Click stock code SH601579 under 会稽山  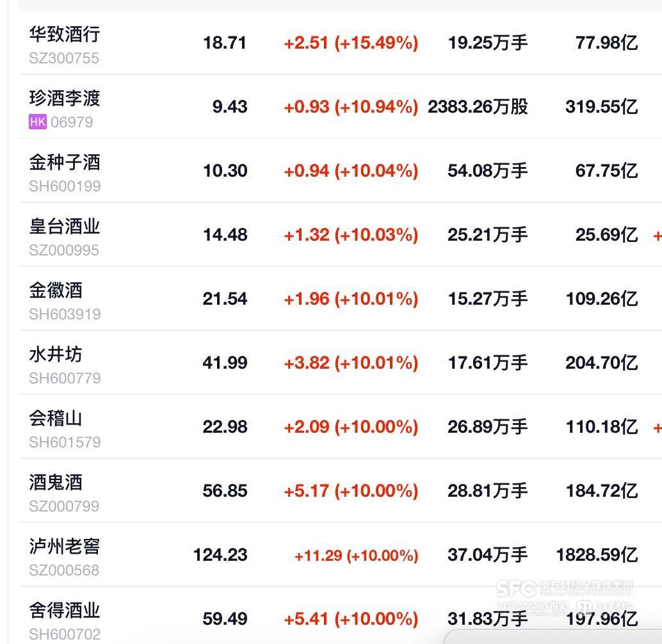[65, 442]
